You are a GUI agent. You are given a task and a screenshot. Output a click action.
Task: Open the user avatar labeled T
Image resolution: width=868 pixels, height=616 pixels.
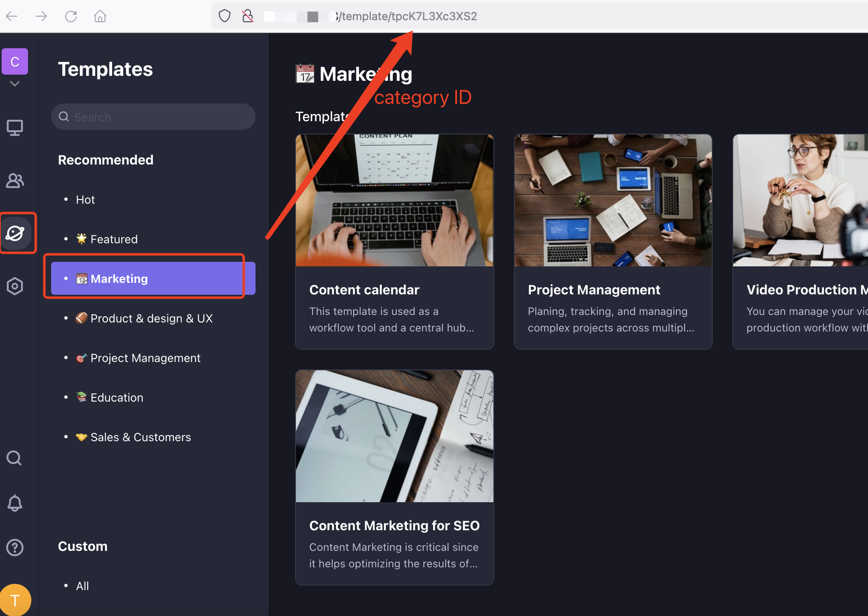(15, 600)
